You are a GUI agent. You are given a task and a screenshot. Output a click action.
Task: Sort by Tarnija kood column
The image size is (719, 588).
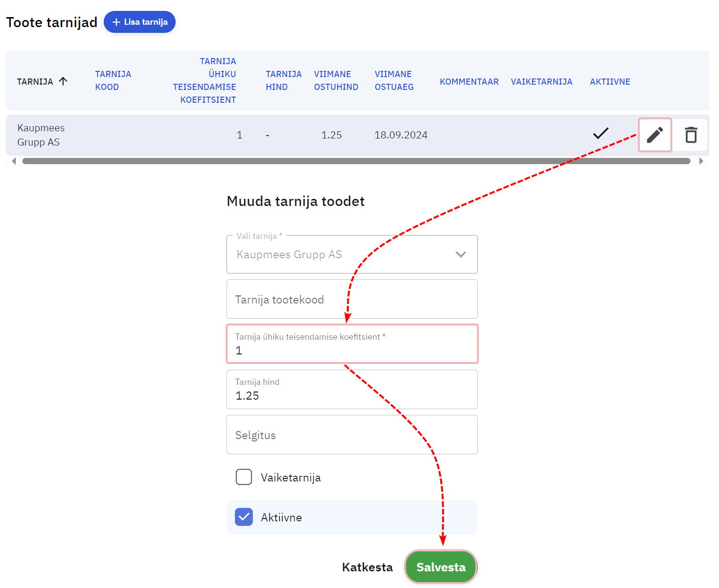click(113, 80)
